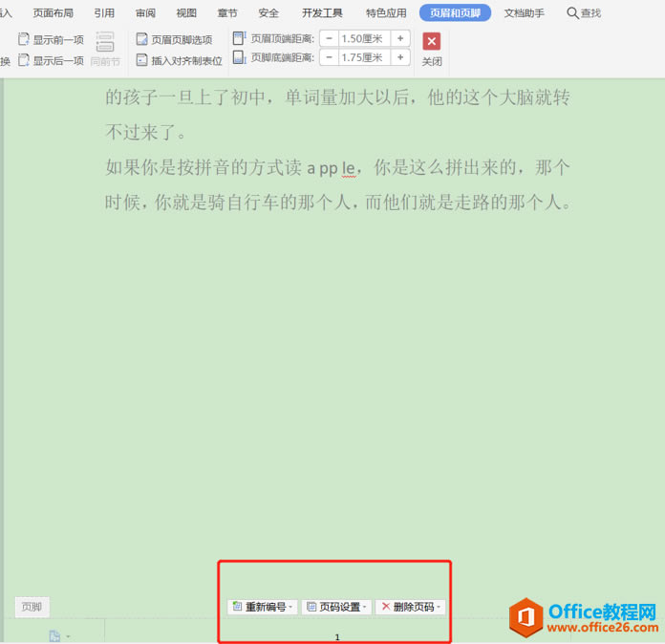Increase 页眉顶端距离 with plus button
This screenshot has width=665, height=644.
click(x=400, y=38)
